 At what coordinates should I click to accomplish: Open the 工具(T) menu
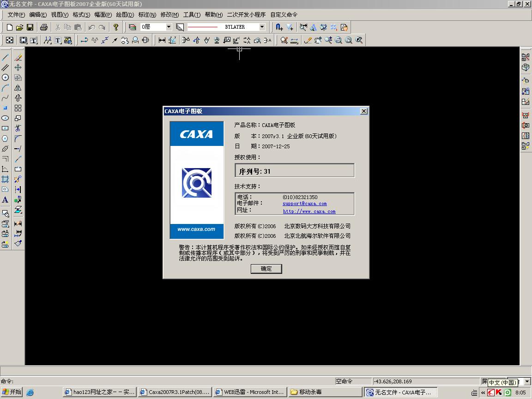pyautogui.click(x=192, y=15)
